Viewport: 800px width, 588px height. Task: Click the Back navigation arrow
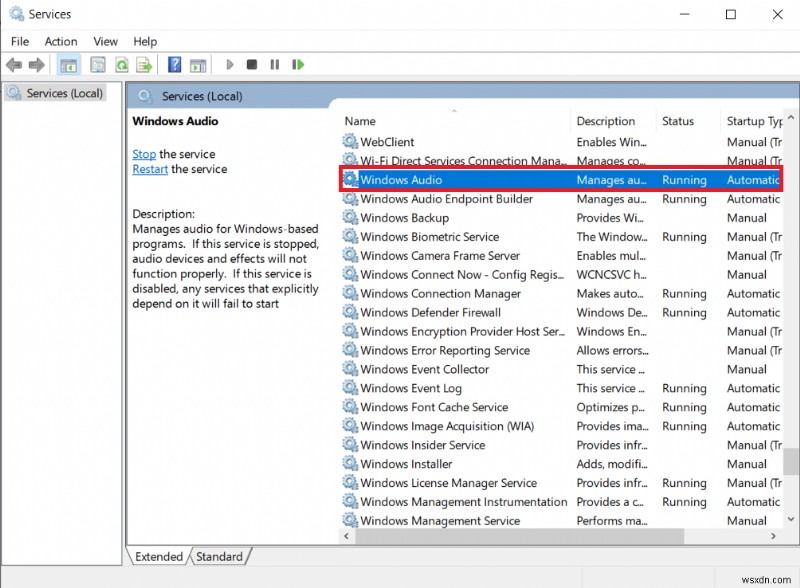click(x=14, y=64)
